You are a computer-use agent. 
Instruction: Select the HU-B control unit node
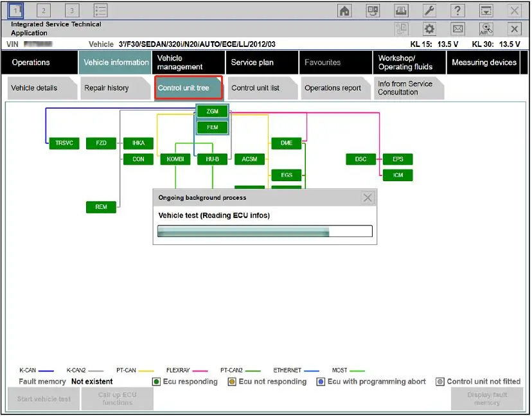(x=213, y=159)
